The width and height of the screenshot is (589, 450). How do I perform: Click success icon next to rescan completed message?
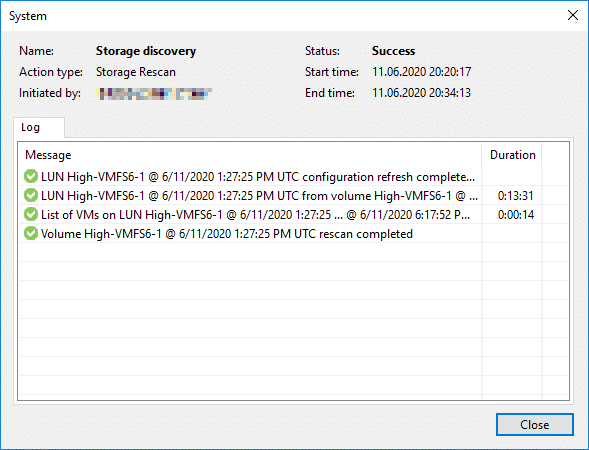click(31, 234)
